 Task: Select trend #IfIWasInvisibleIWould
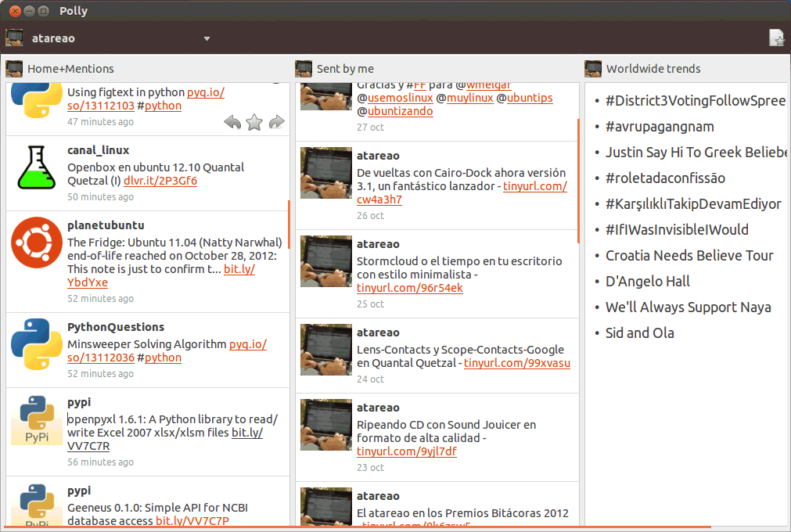point(677,229)
